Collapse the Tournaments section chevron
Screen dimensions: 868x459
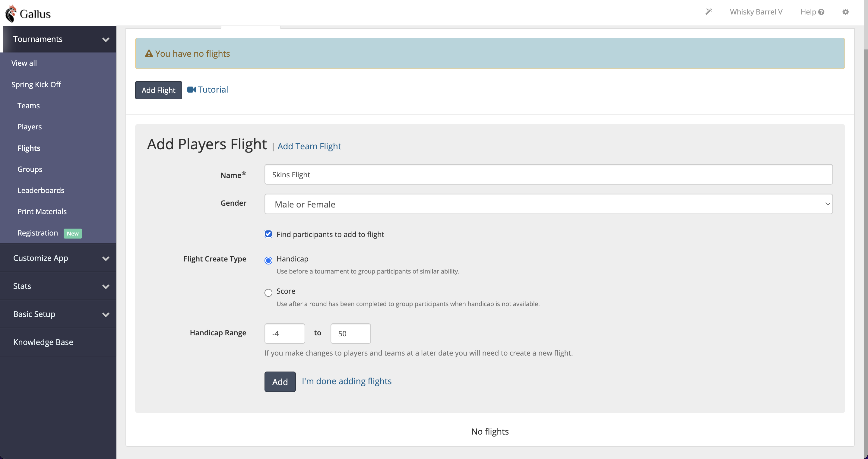tap(106, 40)
